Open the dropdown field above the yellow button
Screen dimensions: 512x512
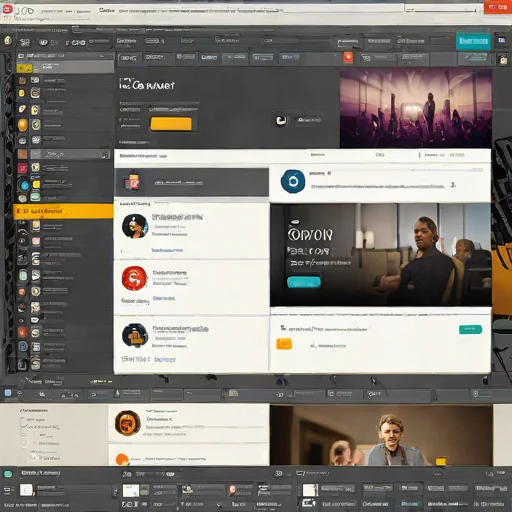[173, 109]
